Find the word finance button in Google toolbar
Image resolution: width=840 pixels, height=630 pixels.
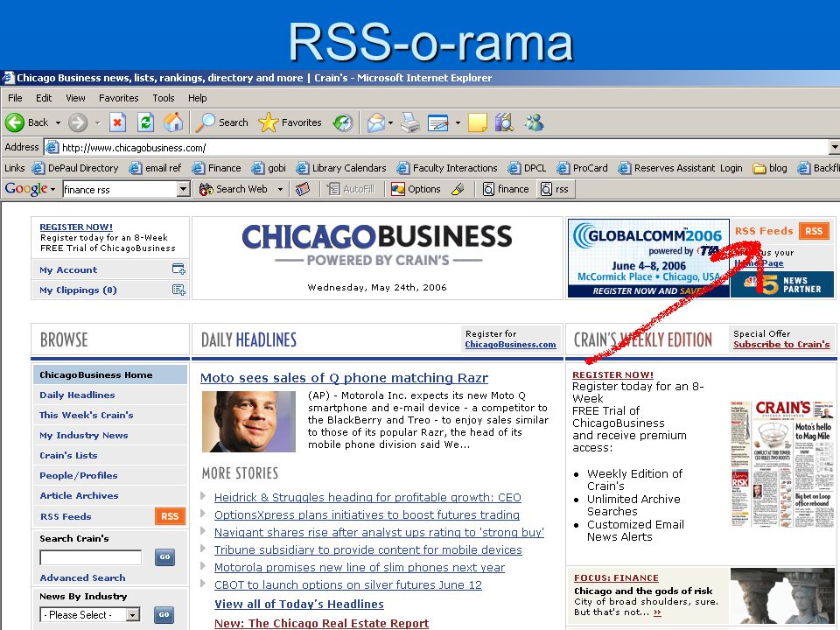506,189
